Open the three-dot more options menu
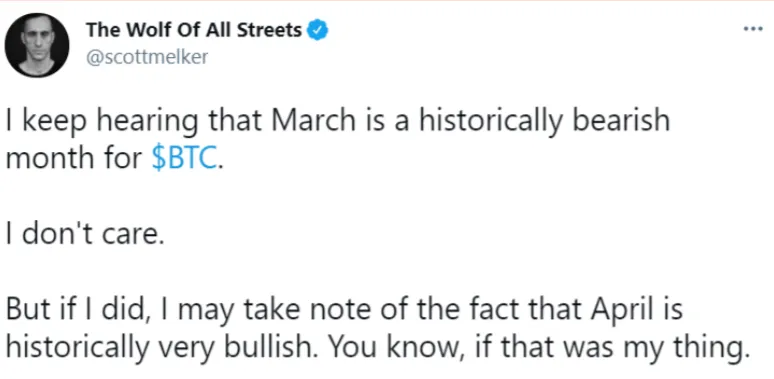This screenshot has width=774, height=379. [x=753, y=29]
